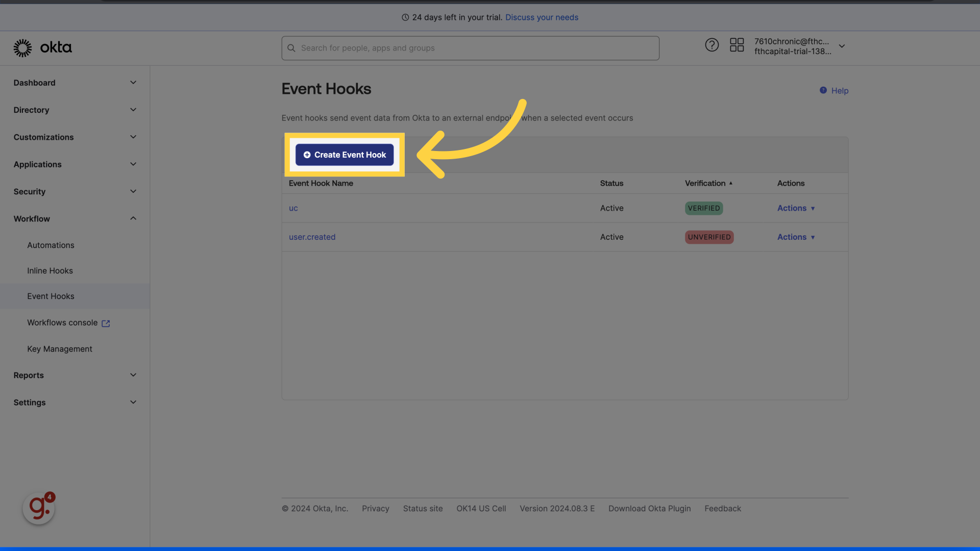Open the Help link
The image size is (980, 551).
click(x=840, y=91)
